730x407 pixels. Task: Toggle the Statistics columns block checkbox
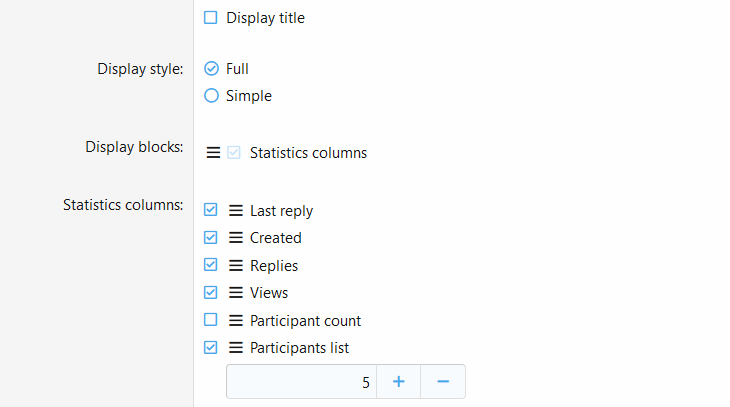[234, 152]
